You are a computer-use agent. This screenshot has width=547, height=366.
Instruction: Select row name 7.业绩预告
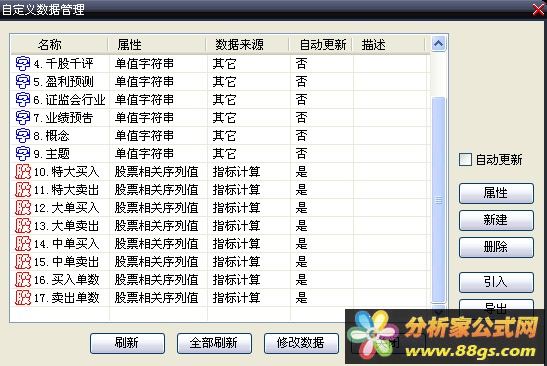click(63, 118)
